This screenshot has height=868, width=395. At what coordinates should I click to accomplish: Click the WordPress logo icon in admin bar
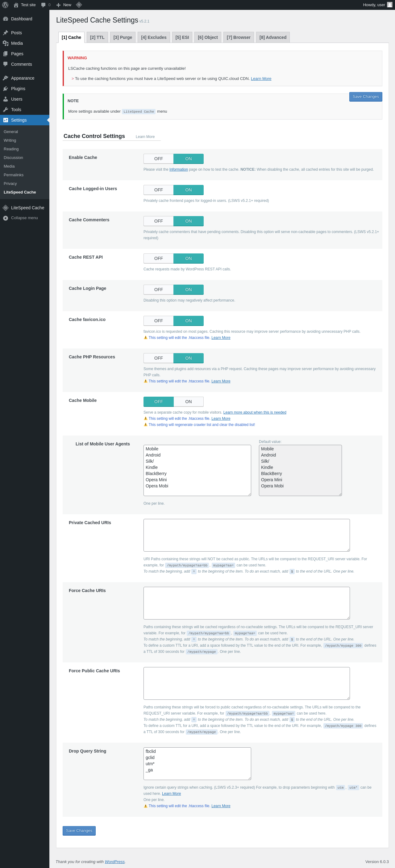pyautogui.click(x=5, y=5)
